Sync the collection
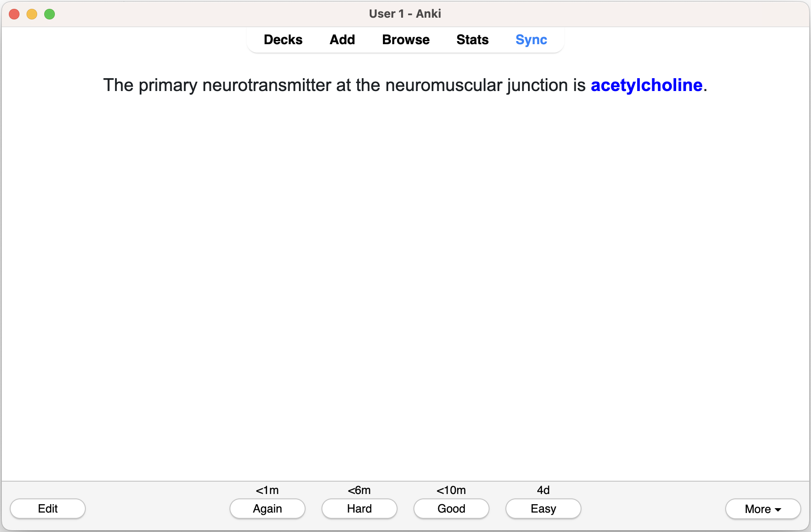 [x=531, y=40]
